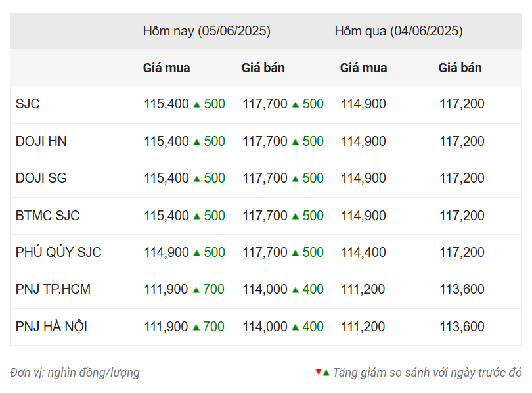Click the up arrow in BTMC SJC buy price
Viewport: 532px width, 393px height.
[196, 216]
